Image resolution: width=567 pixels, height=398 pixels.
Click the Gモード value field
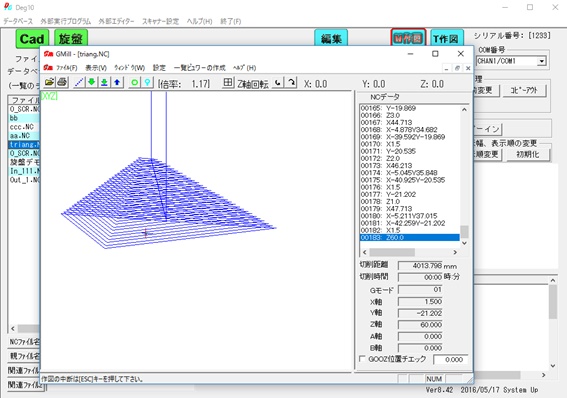[420, 290]
